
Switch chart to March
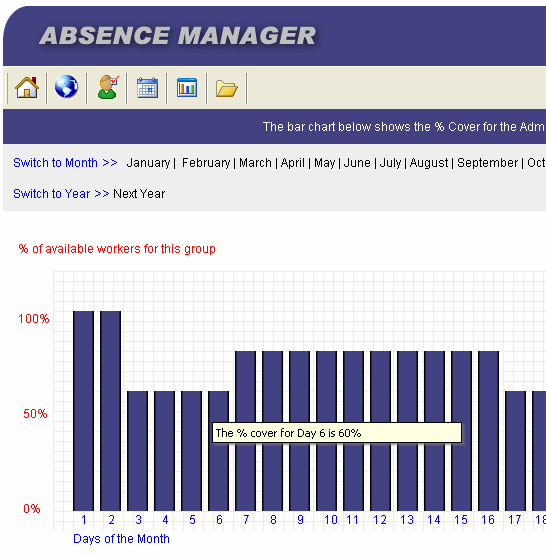[x=255, y=163]
